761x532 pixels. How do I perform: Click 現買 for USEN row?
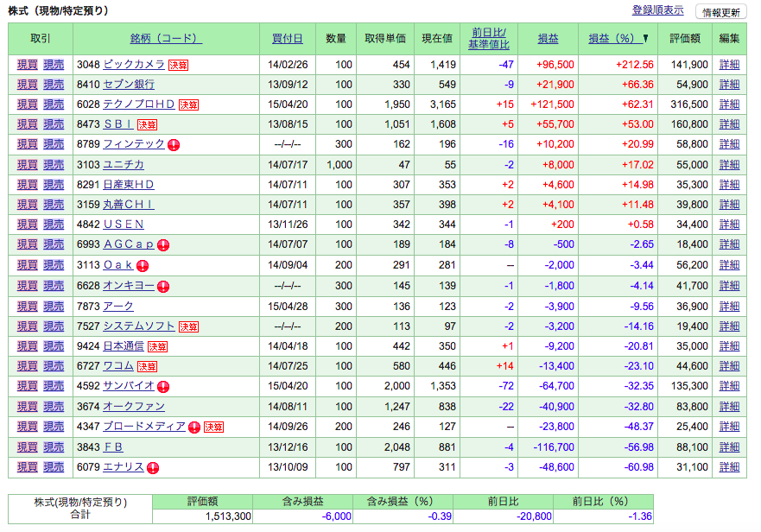pyautogui.click(x=27, y=225)
